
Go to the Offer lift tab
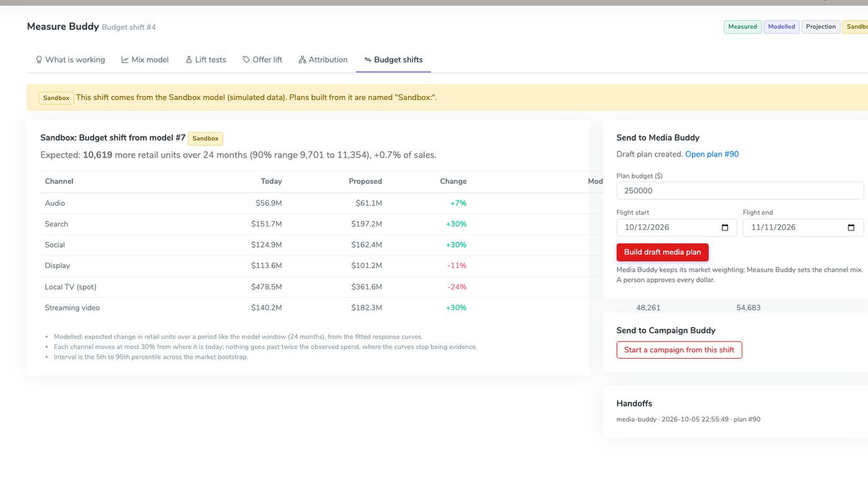(x=262, y=60)
